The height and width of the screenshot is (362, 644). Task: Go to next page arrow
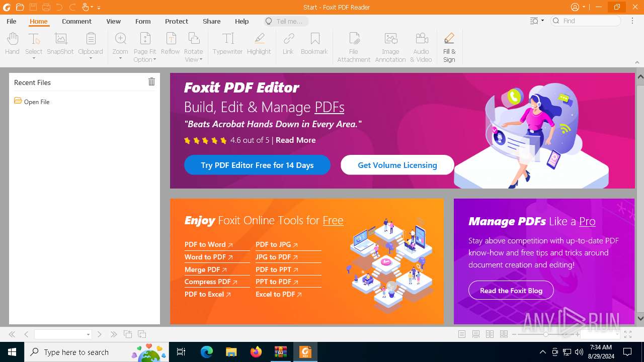100,334
